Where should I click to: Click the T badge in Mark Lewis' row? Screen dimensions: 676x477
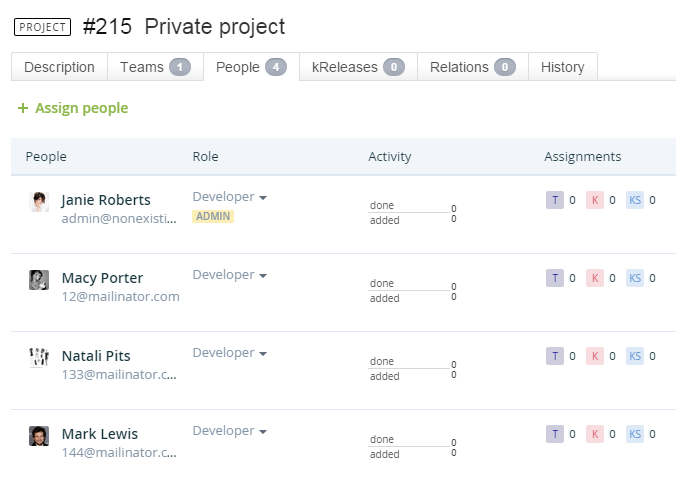pos(555,434)
